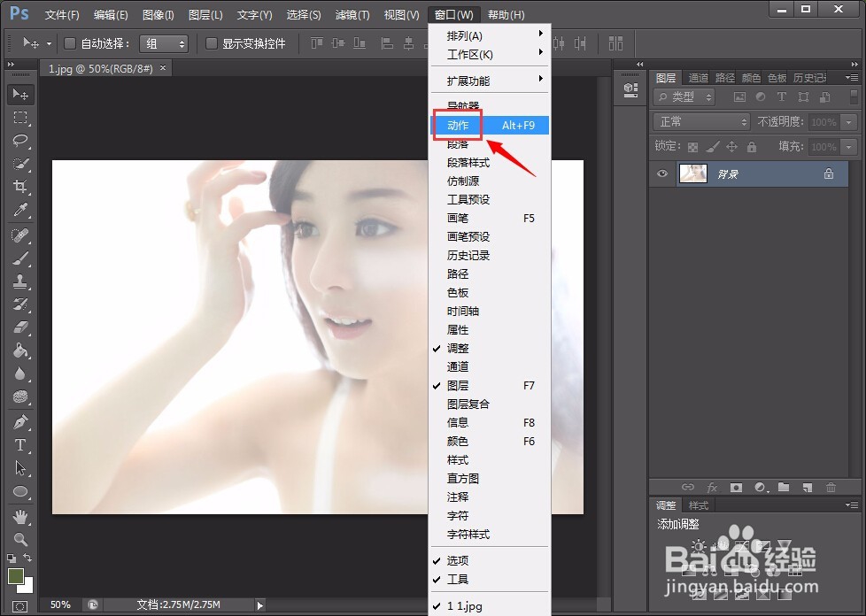Screen dimensions: 866x616
Task: Open the 组 auto-select dropdown
Action: pyautogui.click(x=164, y=43)
